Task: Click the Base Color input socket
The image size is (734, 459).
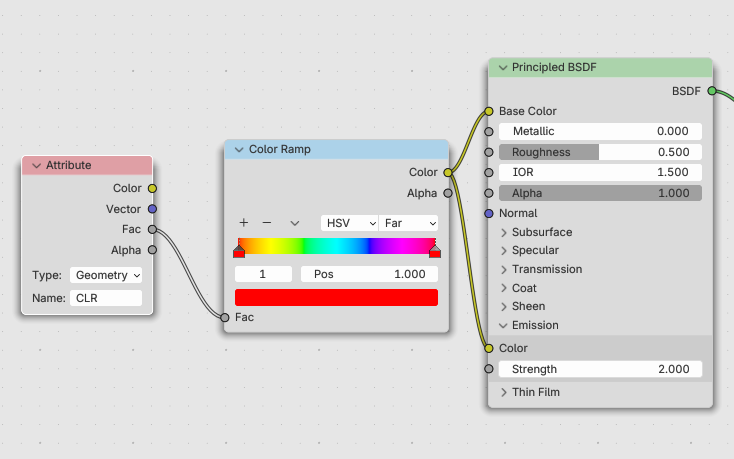Action: point(489,111)
